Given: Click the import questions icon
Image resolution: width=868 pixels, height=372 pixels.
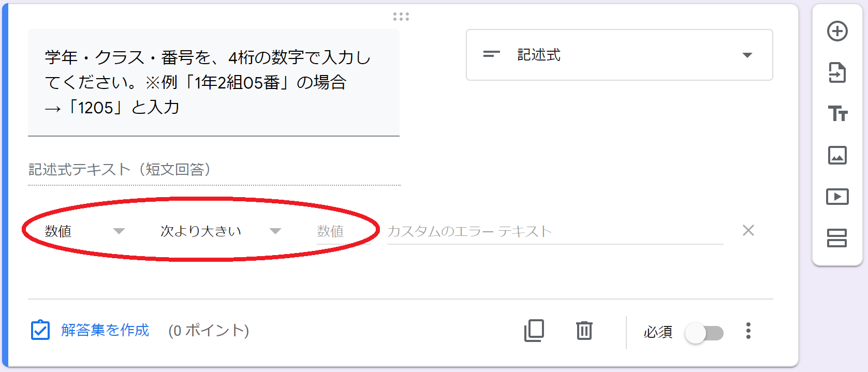Looking at the screenshot, I should click(837, 72).
